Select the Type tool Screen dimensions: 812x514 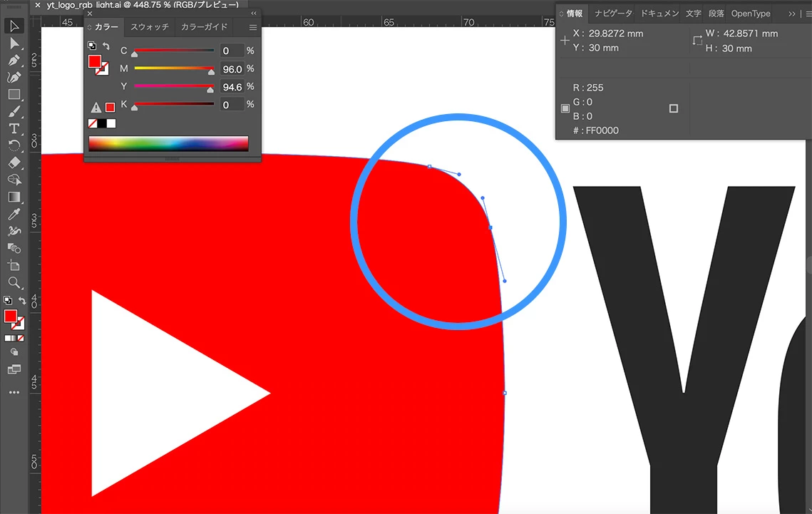(14, 129)
